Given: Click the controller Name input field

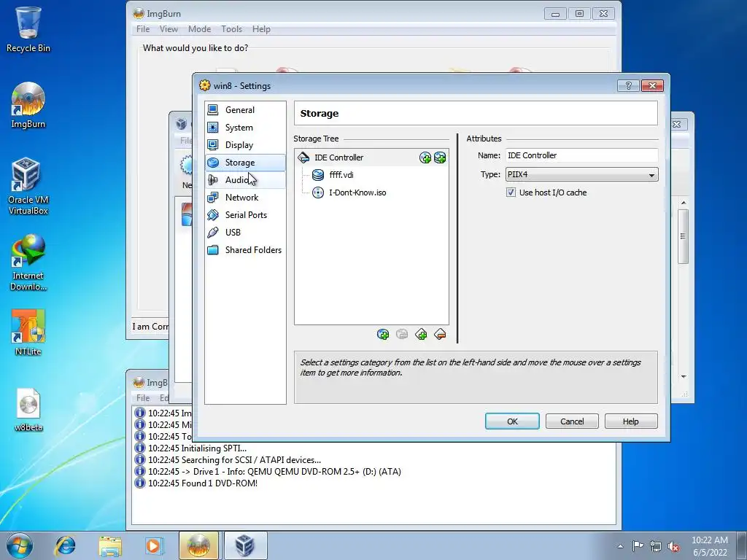Looking at the screenshot, I should [x=581, y=155].
